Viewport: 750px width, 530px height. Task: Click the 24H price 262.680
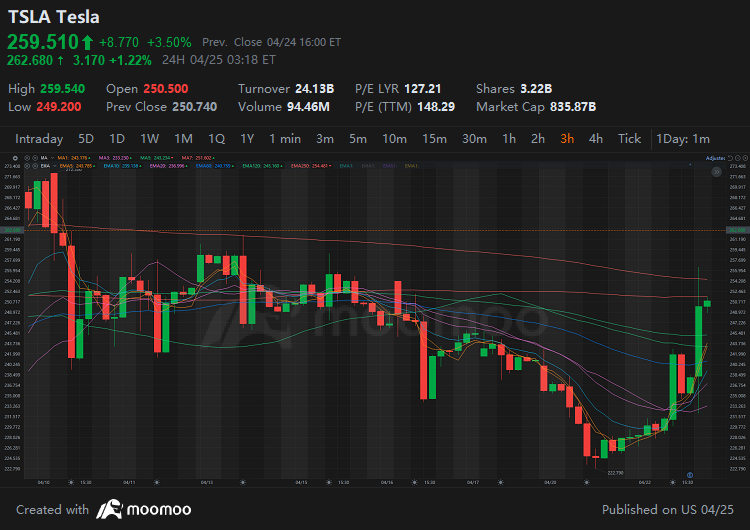point(30,60)
